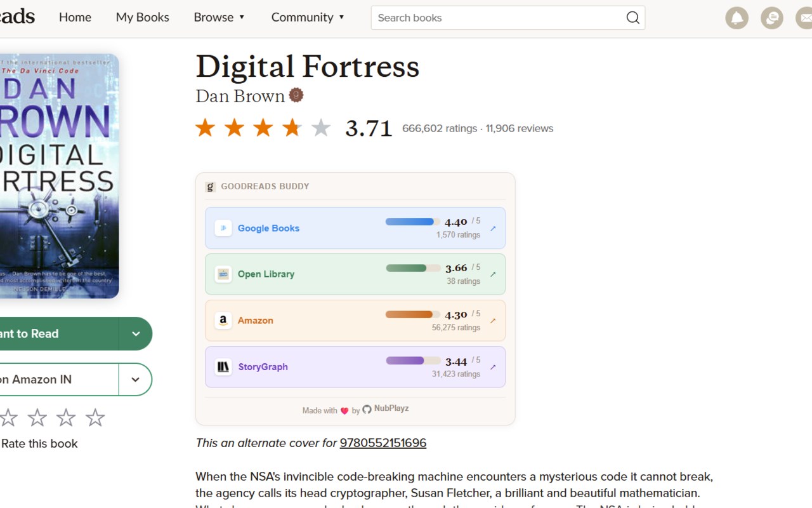The height and width of the screenshot is (508, 812).
Task: Open My Books in the navigation
Action: tap(142, 17)
